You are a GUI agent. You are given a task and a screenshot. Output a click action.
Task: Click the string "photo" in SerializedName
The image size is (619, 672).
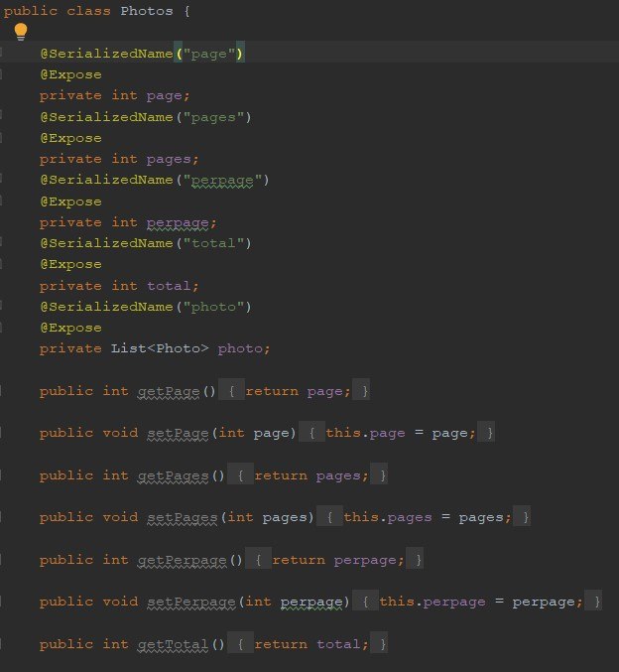[213, 307]
